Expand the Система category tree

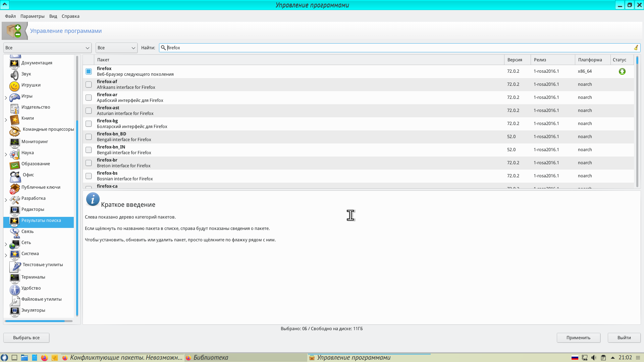click(x=6, y=255)
